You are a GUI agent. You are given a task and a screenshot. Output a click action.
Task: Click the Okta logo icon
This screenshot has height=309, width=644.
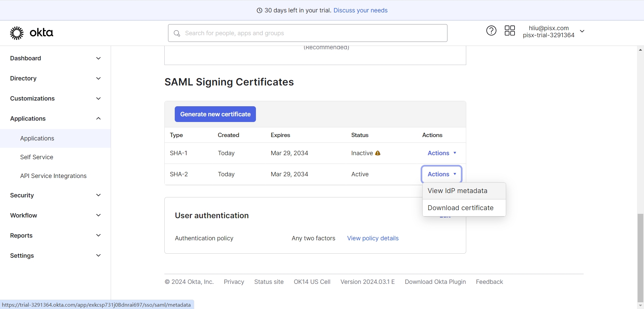pos(17,33)
